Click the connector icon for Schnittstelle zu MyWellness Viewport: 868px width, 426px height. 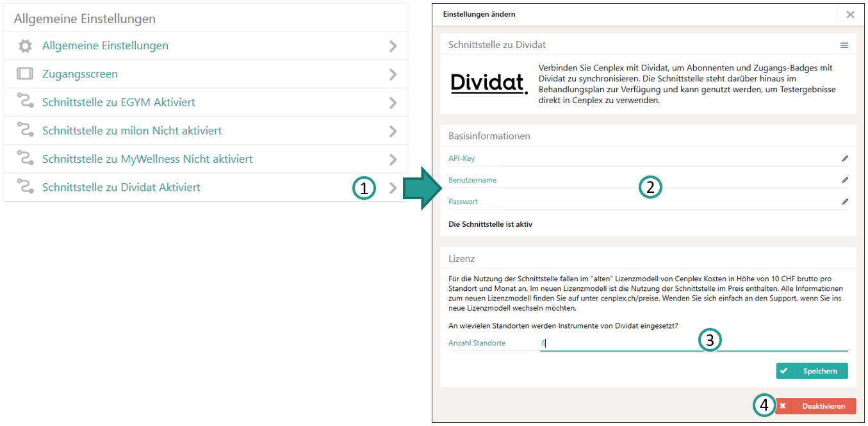(x=23, y=158)
